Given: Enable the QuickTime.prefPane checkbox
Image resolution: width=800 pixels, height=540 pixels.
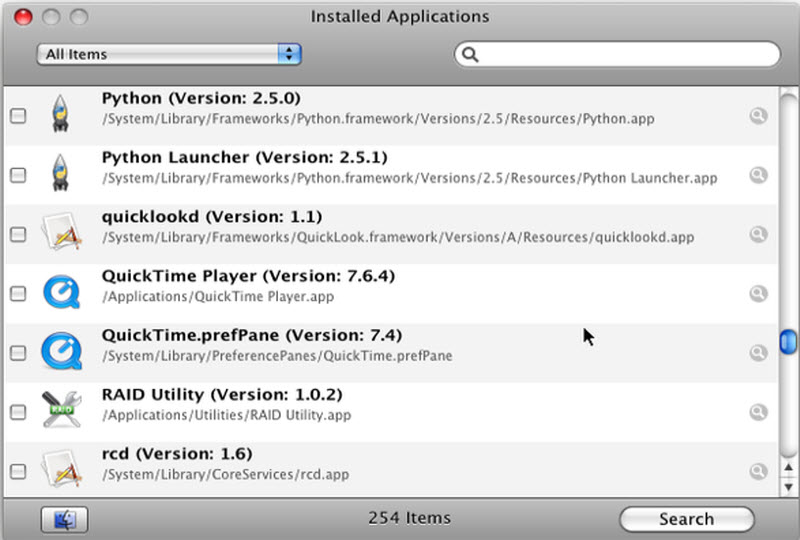Looking at the screenshot, I should [x=18, y=353].
